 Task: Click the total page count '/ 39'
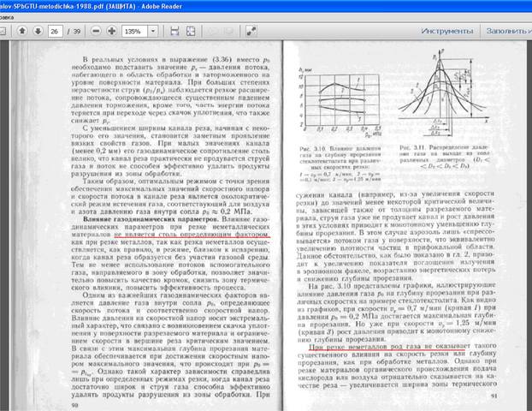(x=74, y=32)
